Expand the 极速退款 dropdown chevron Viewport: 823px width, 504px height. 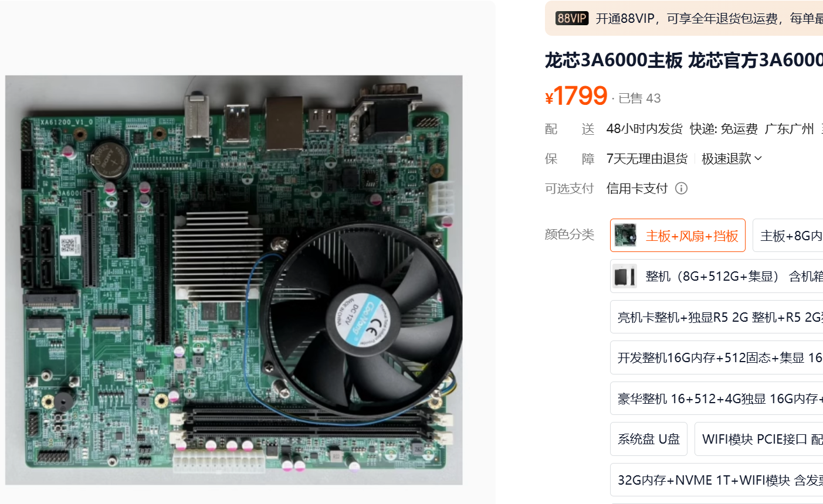758,158
